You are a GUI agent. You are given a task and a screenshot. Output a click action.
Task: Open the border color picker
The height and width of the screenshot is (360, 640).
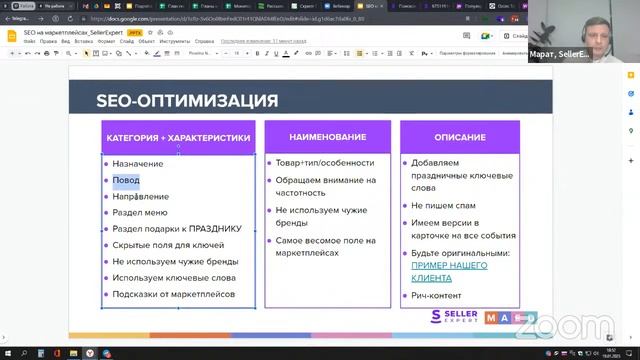(x=157, y=53)
